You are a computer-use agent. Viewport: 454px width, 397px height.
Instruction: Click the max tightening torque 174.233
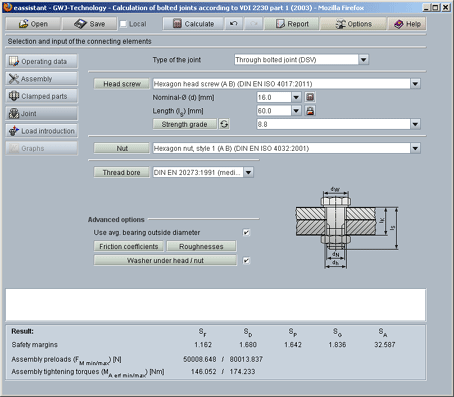click(242, 372)
